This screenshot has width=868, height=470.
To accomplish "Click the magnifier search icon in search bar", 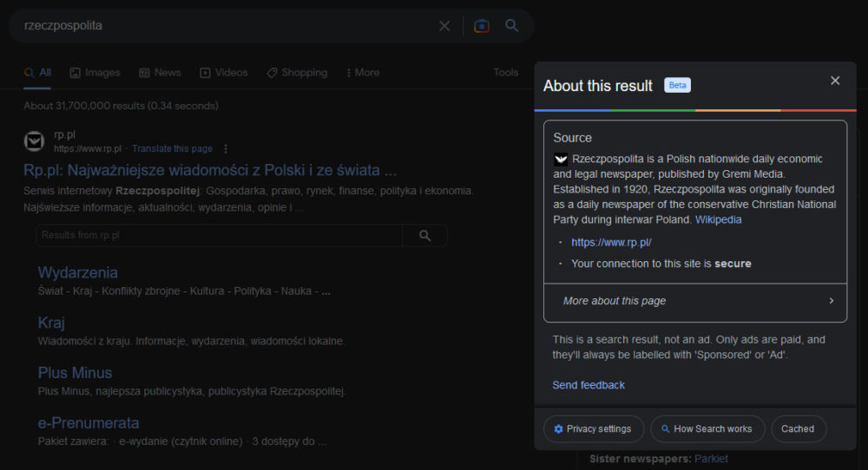I will pos(512,25).
